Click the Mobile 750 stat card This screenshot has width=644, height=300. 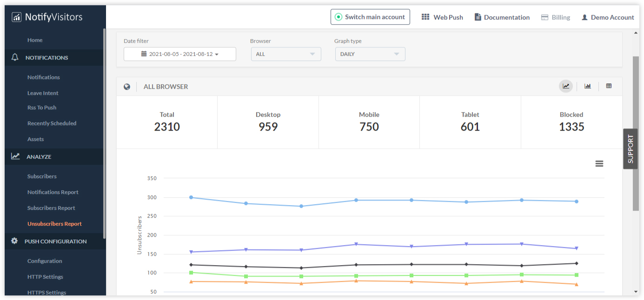[369, 122]
